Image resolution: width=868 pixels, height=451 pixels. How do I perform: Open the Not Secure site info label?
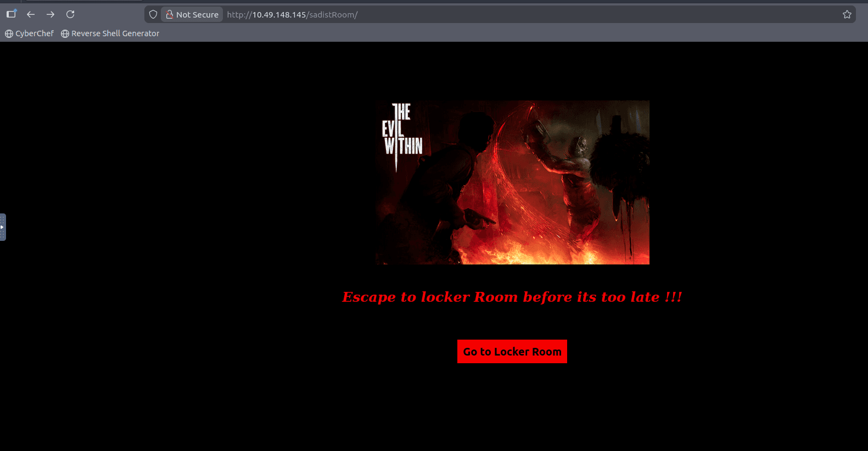(x=197, y=15)
